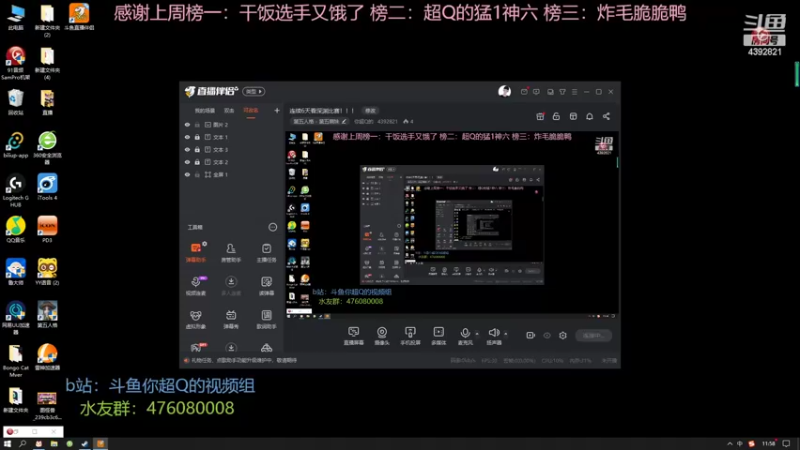Open the mode pill next to app logo

(x=254, y=91)
